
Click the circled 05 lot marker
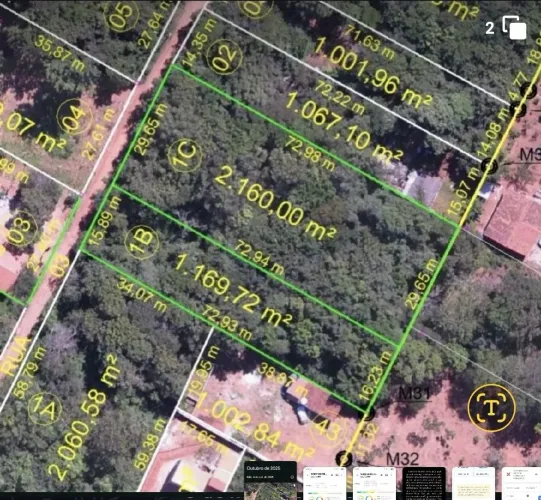coord(121,14)
